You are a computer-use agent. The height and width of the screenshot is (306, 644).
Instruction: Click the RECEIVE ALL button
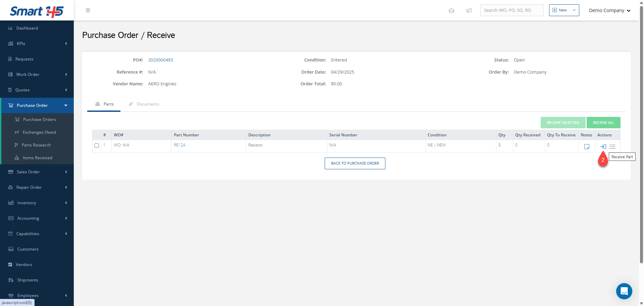[x=603, y=123]
